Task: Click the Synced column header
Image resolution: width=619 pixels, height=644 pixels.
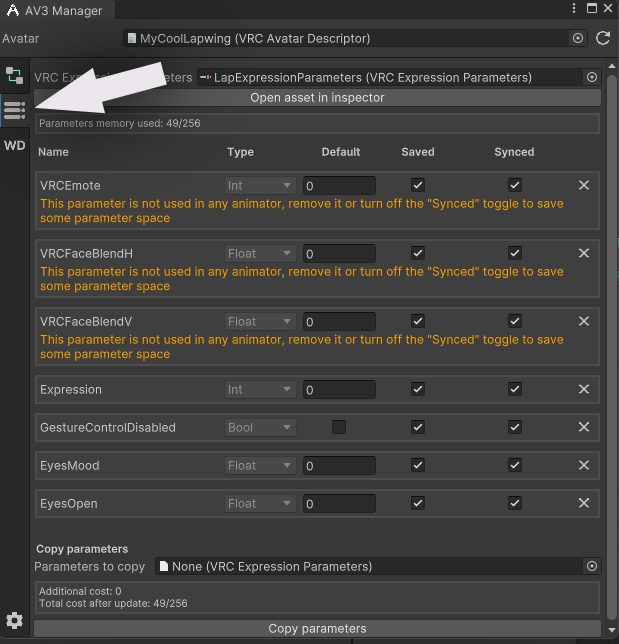Action: click(514, 152)
